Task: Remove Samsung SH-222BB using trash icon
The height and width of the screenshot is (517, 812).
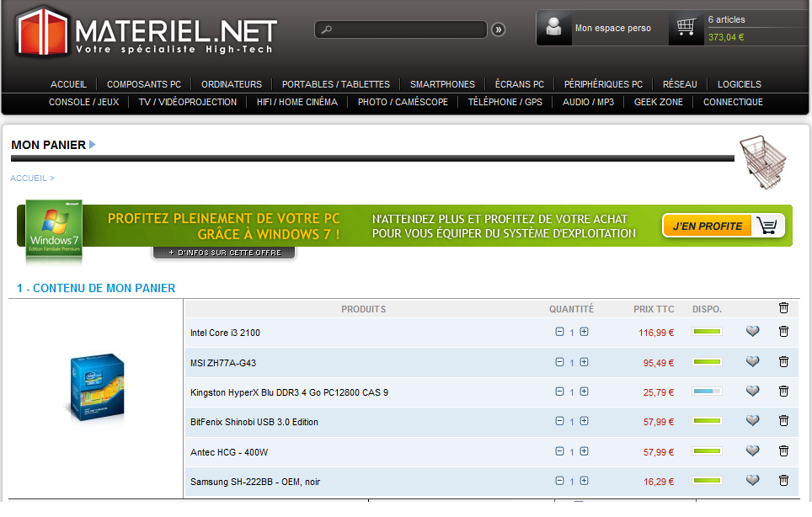Action: click(x=783, y=481)
